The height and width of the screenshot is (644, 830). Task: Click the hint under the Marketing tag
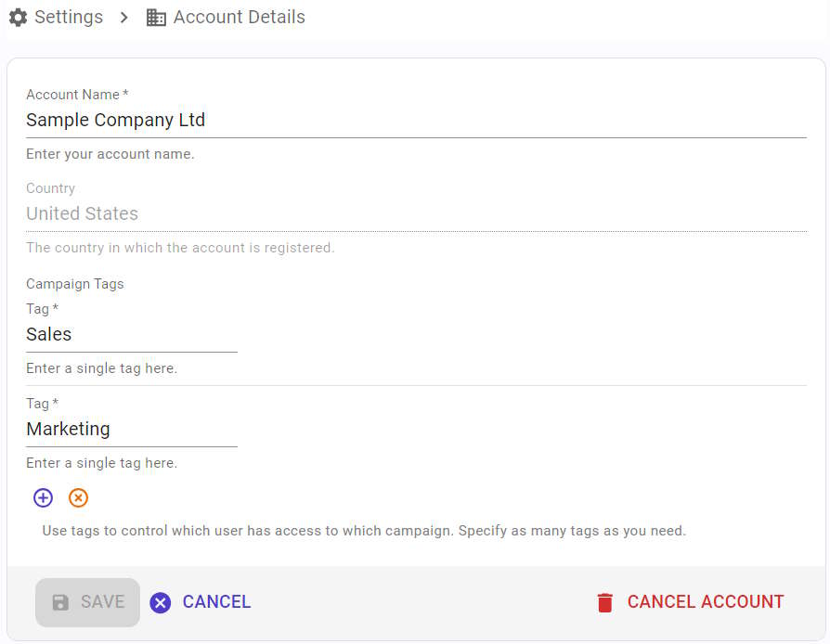point(101,463)
